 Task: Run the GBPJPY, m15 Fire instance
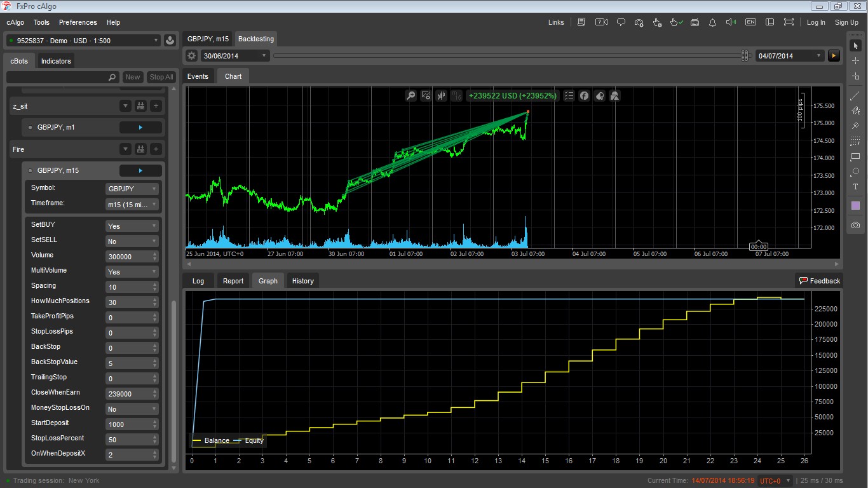pos(140,170)
